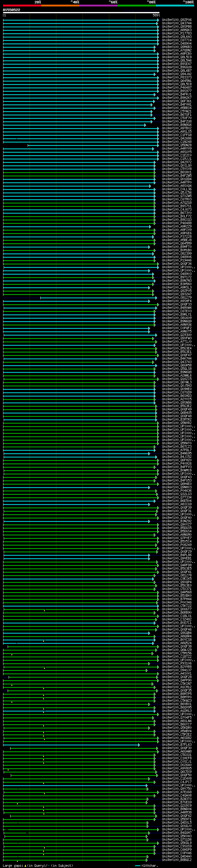
Task: Select the UniRef100_B6SHX1 label
Action: point(177,172)
